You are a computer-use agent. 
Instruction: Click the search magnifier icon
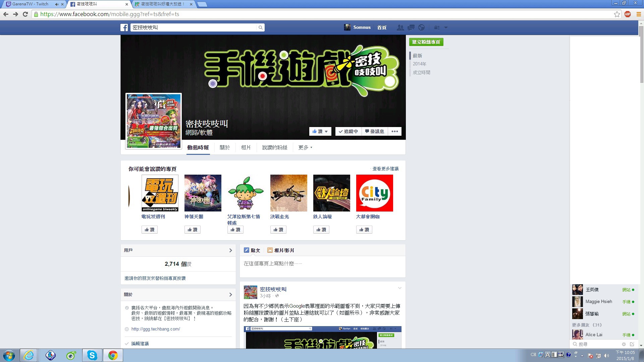point(260,27)
